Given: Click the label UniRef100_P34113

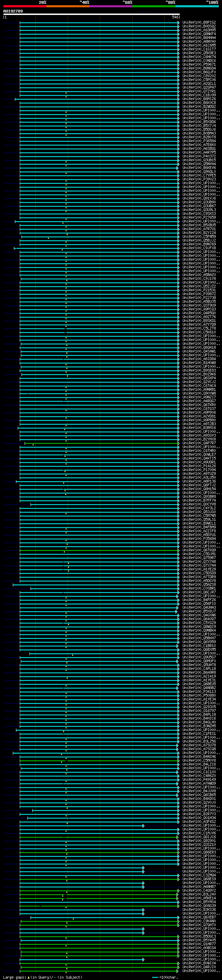Looking at the screenshot, I should click(199, 691).
